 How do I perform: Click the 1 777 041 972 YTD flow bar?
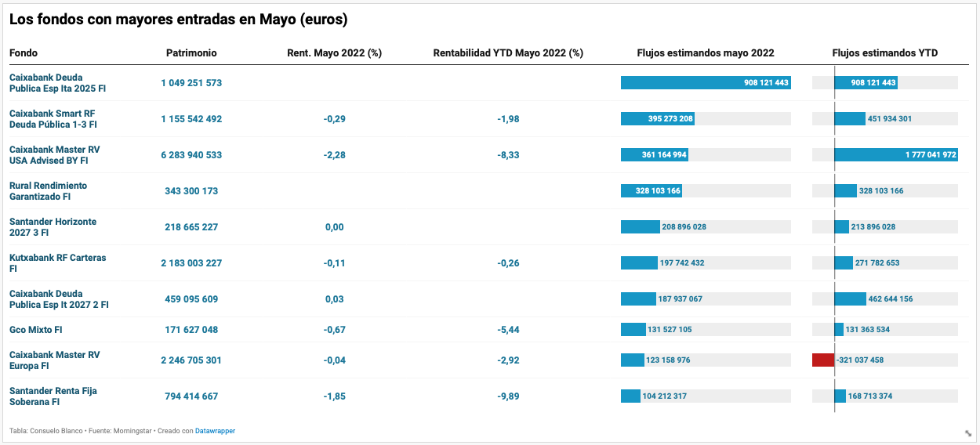point(896,155)
